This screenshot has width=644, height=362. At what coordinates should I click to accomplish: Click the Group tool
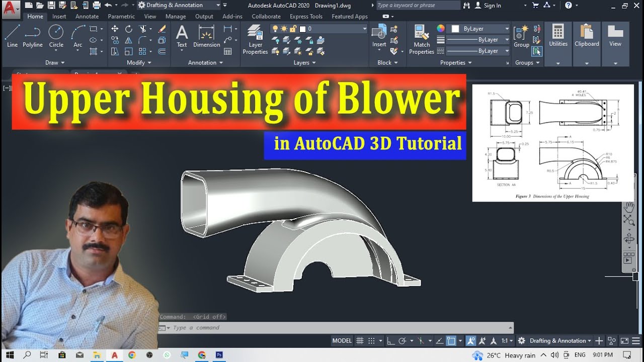[x=521, y=36]
